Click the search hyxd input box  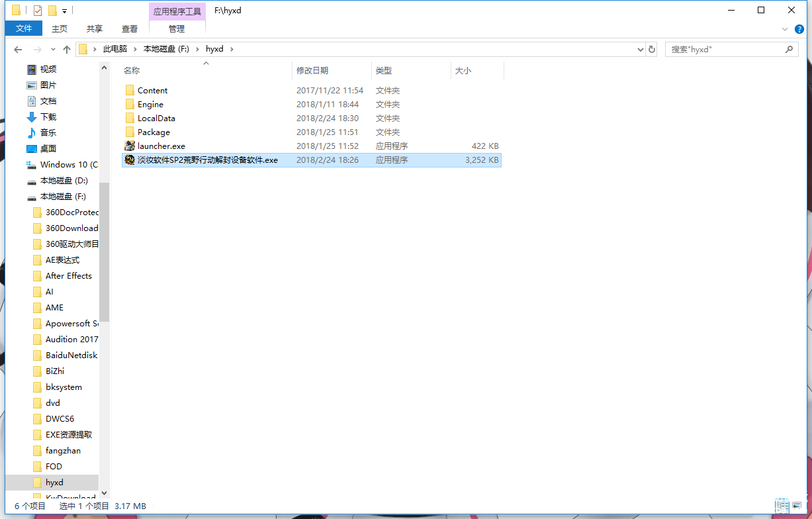[x=725, y=49]
